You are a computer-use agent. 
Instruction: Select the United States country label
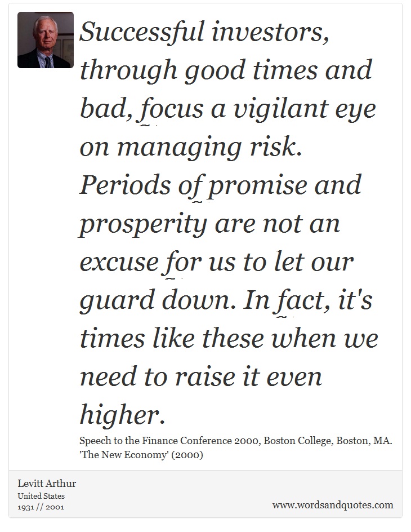point(41,496)
